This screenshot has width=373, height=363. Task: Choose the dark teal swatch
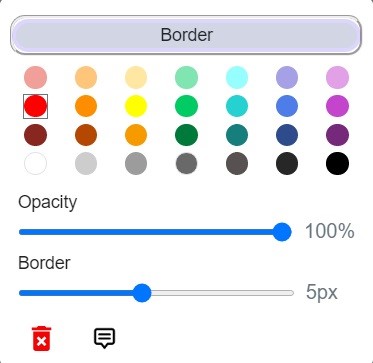coord(237,135)
